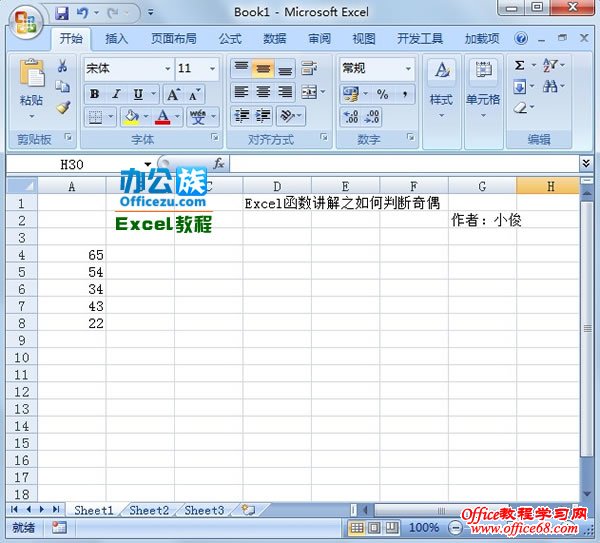Open the font name dropdown

[168, 69]
